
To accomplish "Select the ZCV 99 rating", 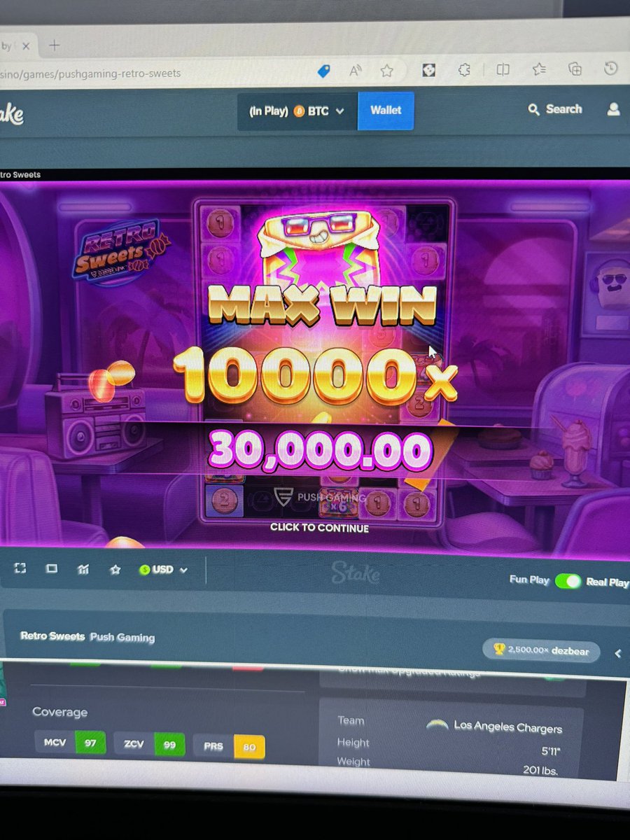I will [x=150, y=745].
